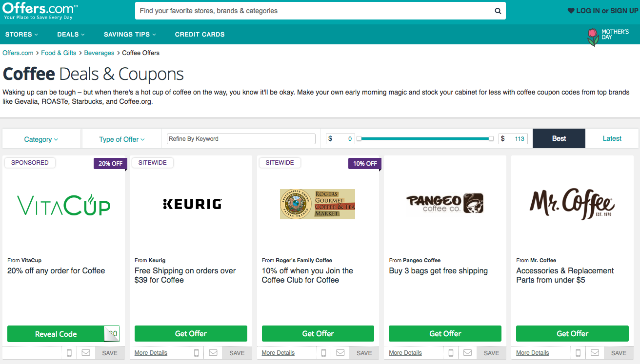Switch to the Latest sort tab
Viewport: 640px width, 364px height.
[x=612, y=138]
